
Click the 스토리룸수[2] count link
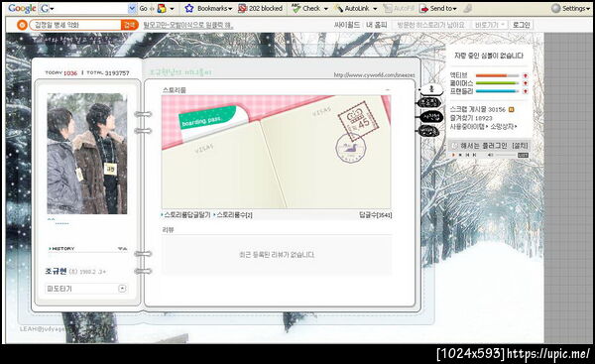click(234, 215)
